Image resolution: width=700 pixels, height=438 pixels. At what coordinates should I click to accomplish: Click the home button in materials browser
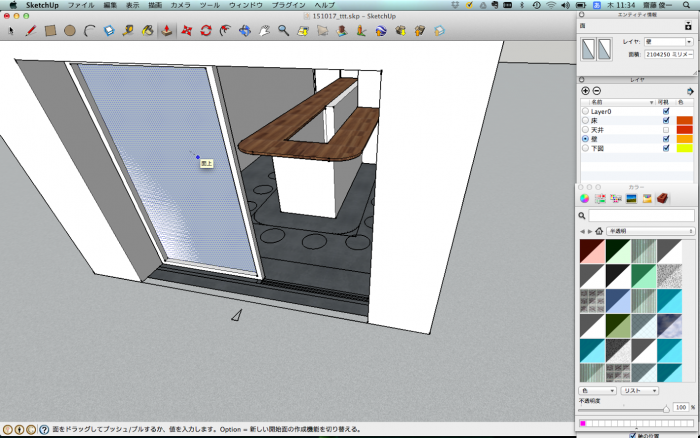(x=599, y=231)
